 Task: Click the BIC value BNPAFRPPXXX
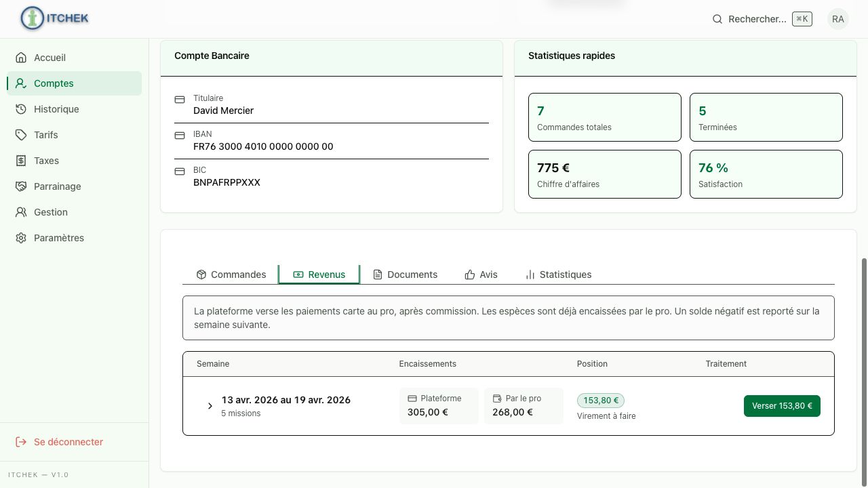[226, 182]
